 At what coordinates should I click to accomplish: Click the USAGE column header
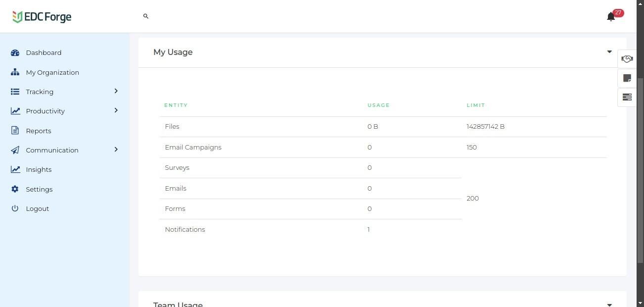click(x=378, y=105)
